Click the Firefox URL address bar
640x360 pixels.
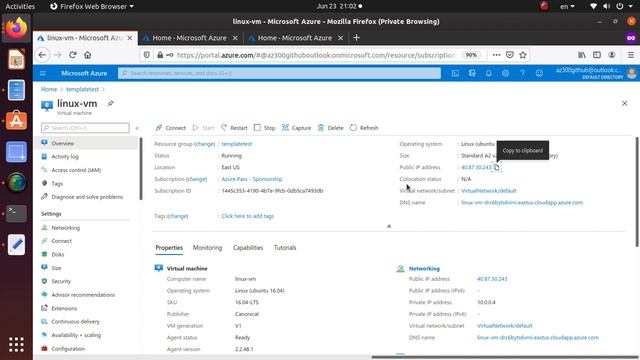click(x=316, y=55)
